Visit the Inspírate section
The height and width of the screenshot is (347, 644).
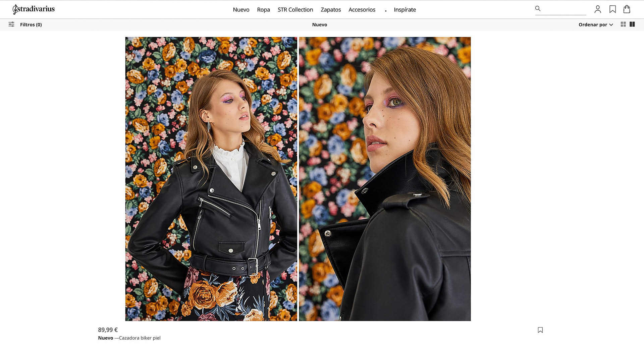pos(405,10)
